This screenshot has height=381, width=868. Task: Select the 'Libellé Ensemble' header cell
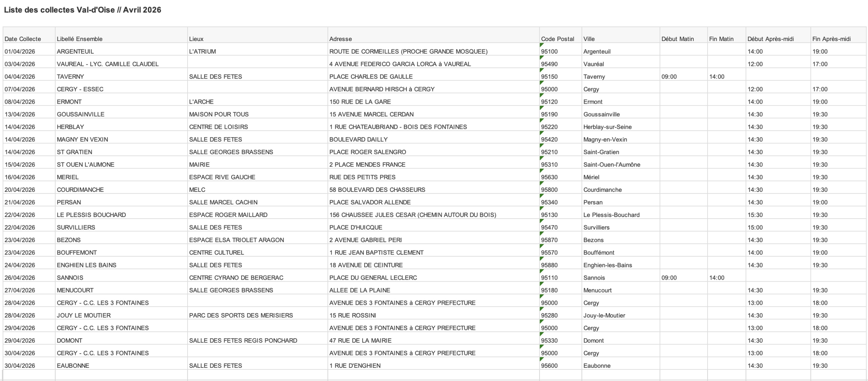click(79, 39)
